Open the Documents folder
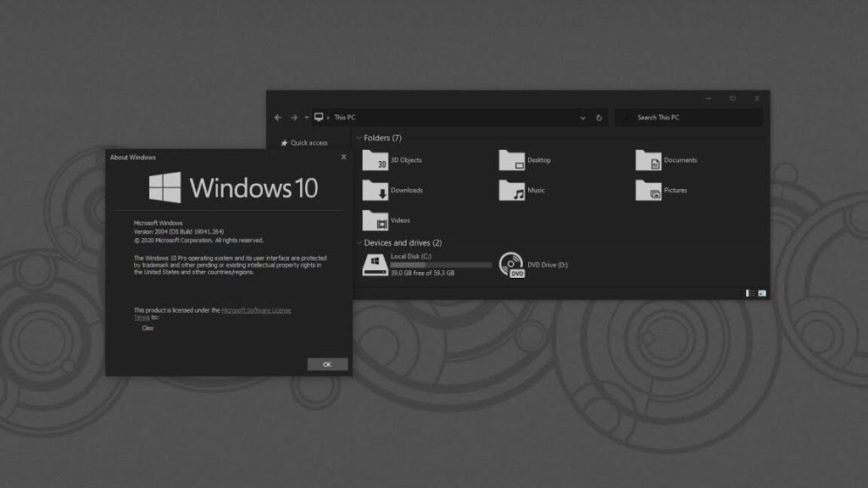The height and width of the screenshot is (488, 868). pyautogui.click(x=648, y=160)
